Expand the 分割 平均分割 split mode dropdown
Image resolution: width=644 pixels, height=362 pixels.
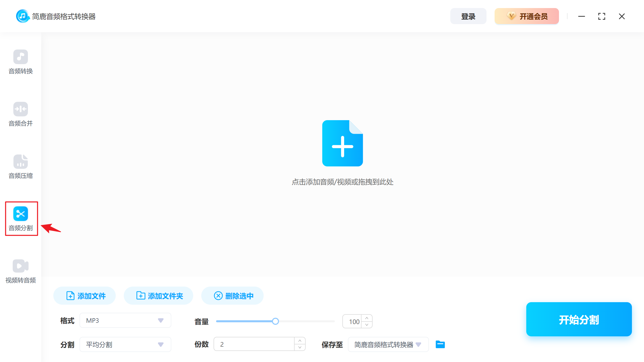[125, 344]
